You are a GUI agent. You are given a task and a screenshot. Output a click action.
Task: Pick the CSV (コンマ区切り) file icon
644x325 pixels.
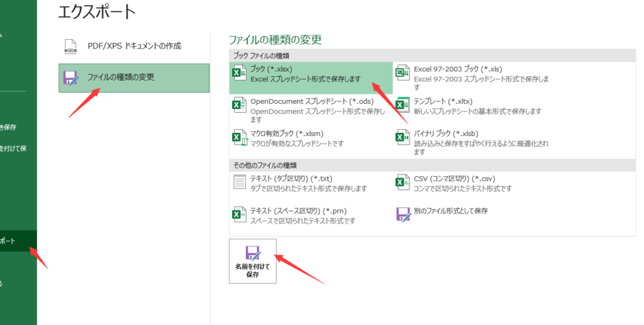[402, 183]
